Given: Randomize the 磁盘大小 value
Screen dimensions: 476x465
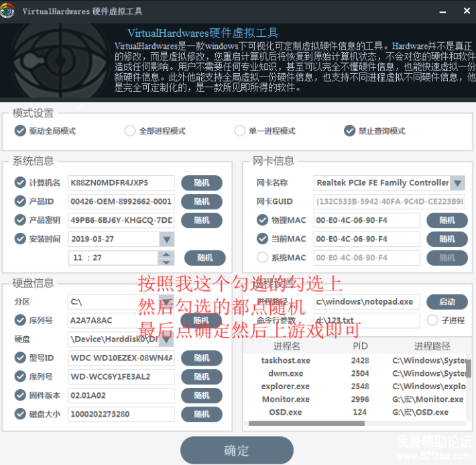Looking at the screenshot, I should pyautogui.click(x=202, y=414).
